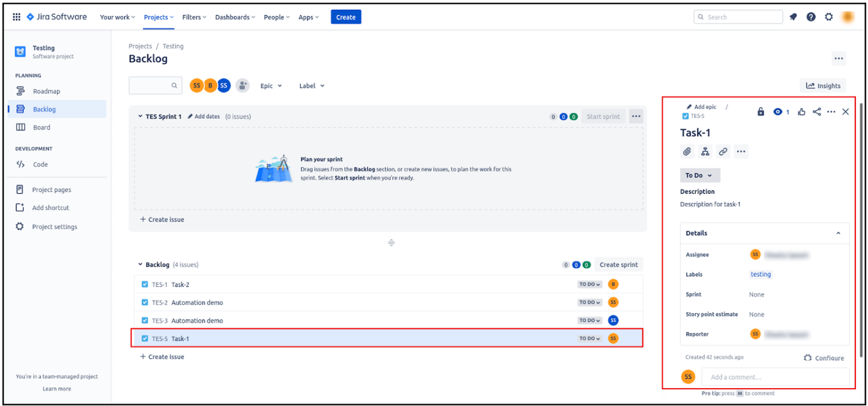
Task: Click the top Search field
Action: 738,17
